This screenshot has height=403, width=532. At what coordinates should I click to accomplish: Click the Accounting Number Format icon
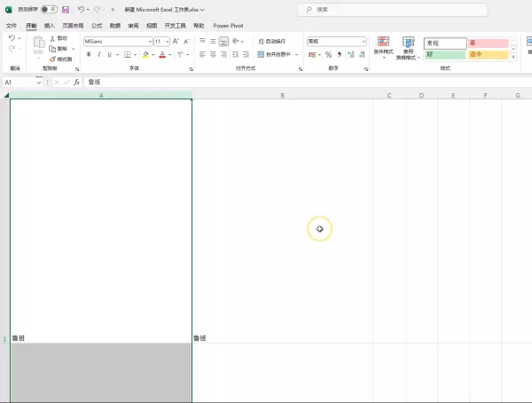[312, 55]
